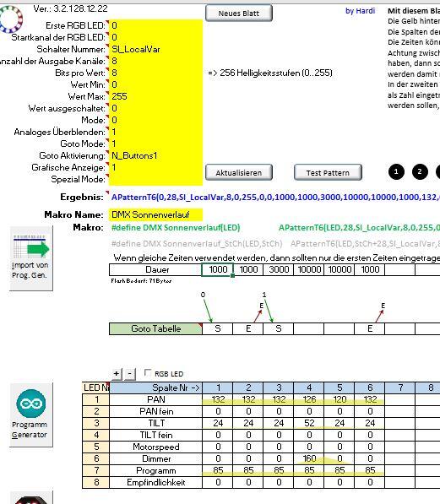
Task: Select the first Dauer cell 1000
Action: (x=217, y=269)
